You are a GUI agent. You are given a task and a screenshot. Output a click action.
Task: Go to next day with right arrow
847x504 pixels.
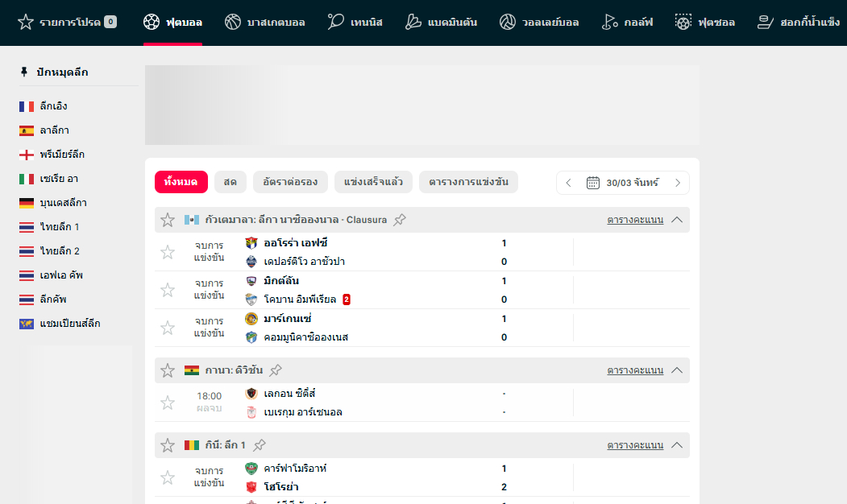[678, 183]
